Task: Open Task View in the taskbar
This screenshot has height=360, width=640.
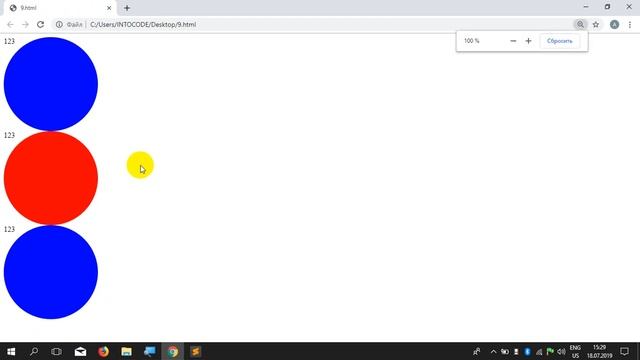Action: tap(56, 351)
